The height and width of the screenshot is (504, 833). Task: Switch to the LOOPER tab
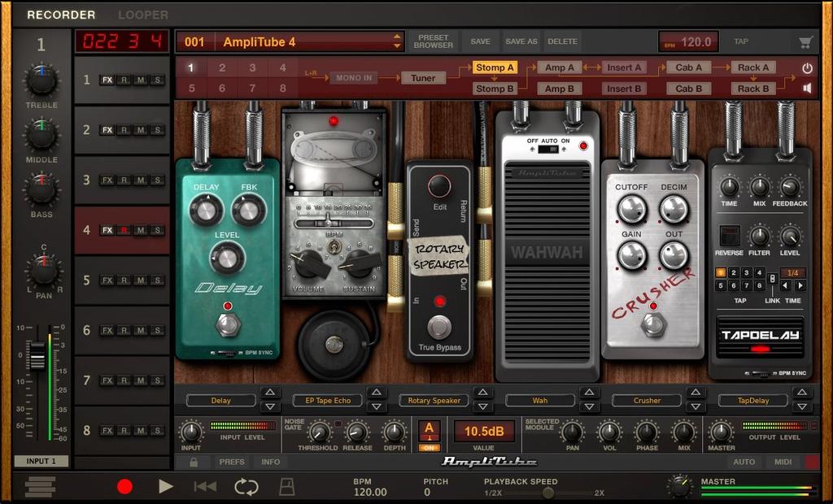click(x=143, y=15)
